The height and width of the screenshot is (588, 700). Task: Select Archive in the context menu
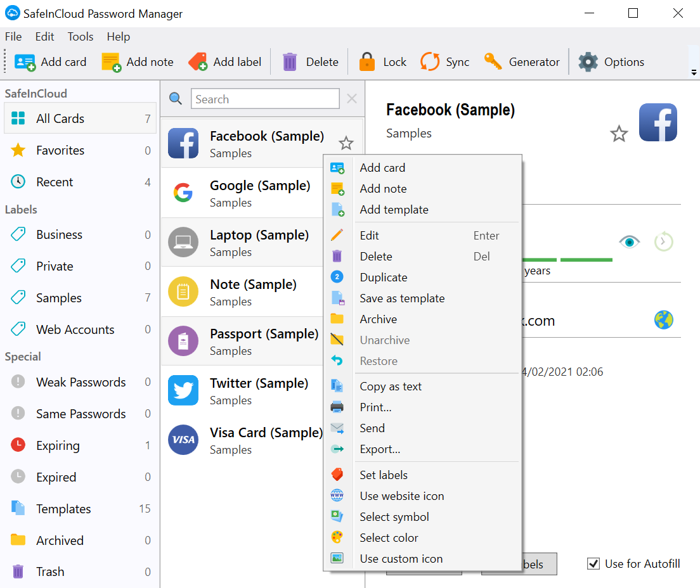[423, 319]
